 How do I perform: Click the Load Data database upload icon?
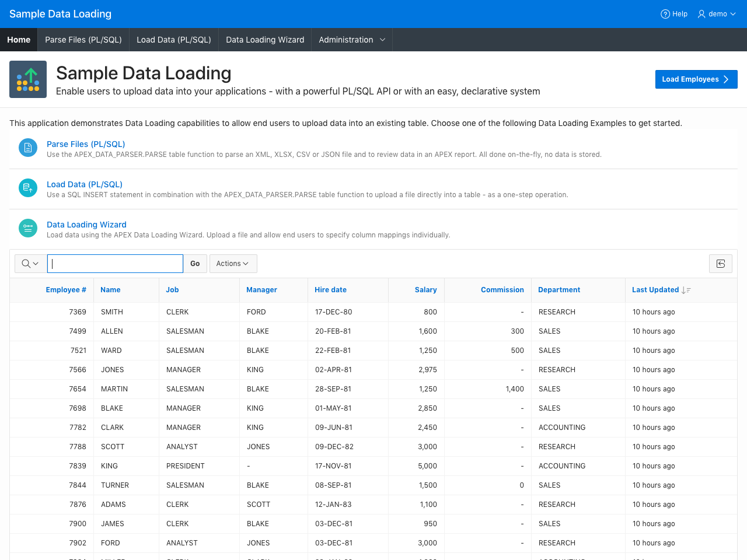click(28, 188)
